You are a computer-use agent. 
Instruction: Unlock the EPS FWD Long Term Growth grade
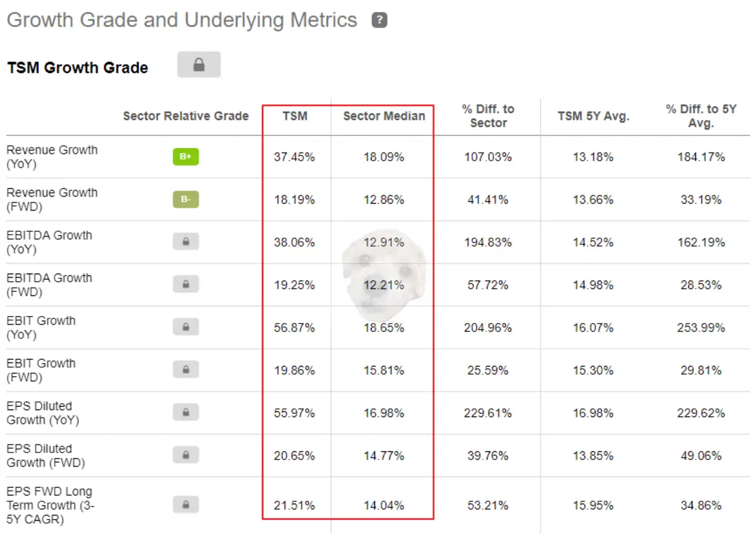(186, 505)
